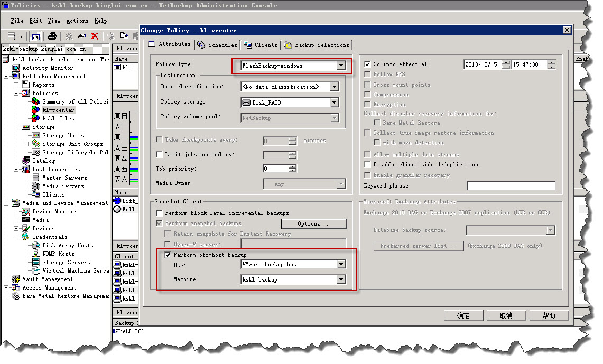The image size is (603, 364).
Task: Click the Master Servers icon
Action: point(36,178)
